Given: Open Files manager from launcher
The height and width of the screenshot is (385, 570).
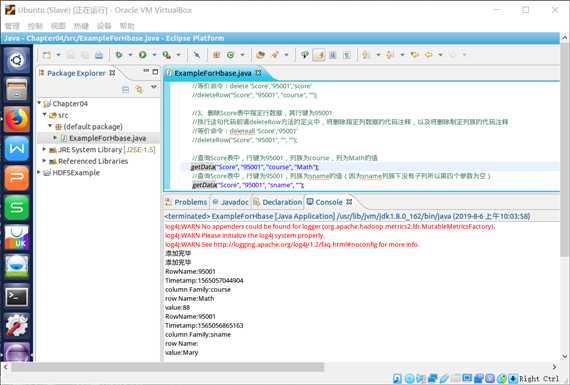Looking at the screenshot, I should (17, 89).
